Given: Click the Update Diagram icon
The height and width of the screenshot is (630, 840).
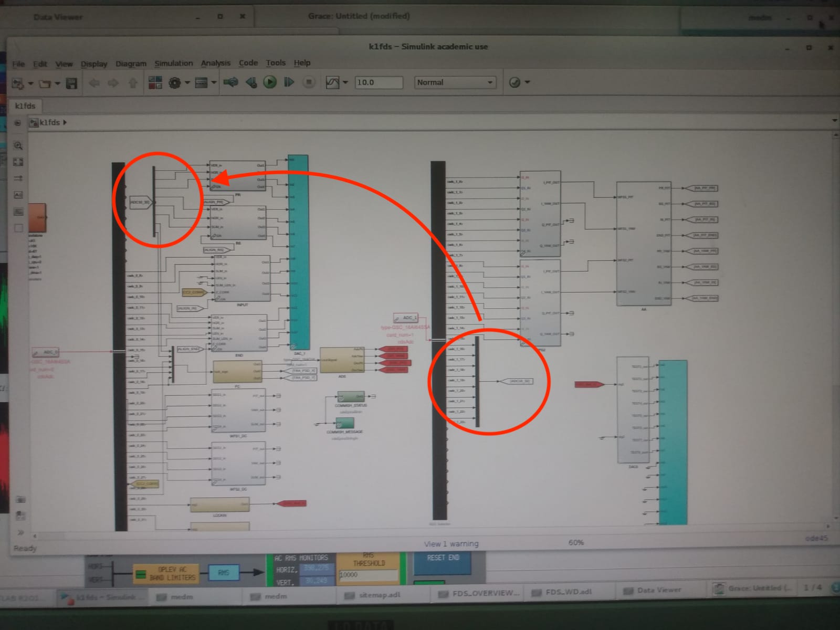Looking at the screenshot, I should point(230,82).
